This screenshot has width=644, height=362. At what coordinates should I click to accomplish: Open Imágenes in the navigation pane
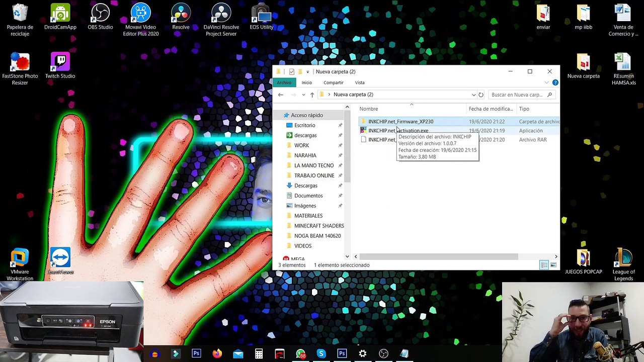(x=305, y=206)
